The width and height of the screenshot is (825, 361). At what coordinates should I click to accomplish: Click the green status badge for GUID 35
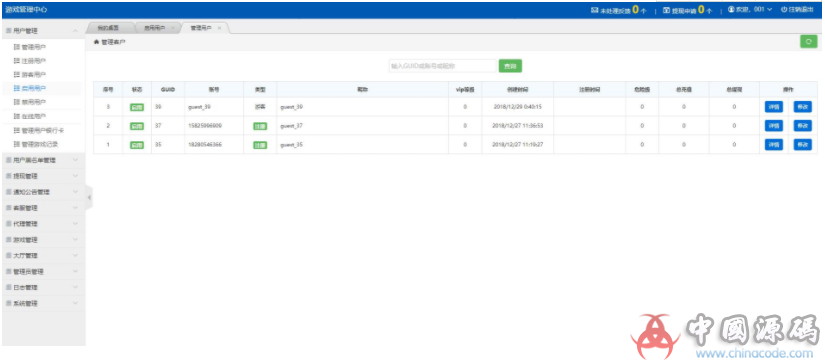point(137,145)
